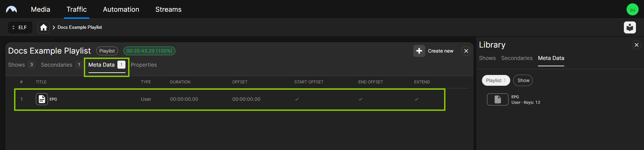The height and width of the screenshot is (150, 644).
Task: Open the ELF channel selector dropdown
Action: point(20,27)
